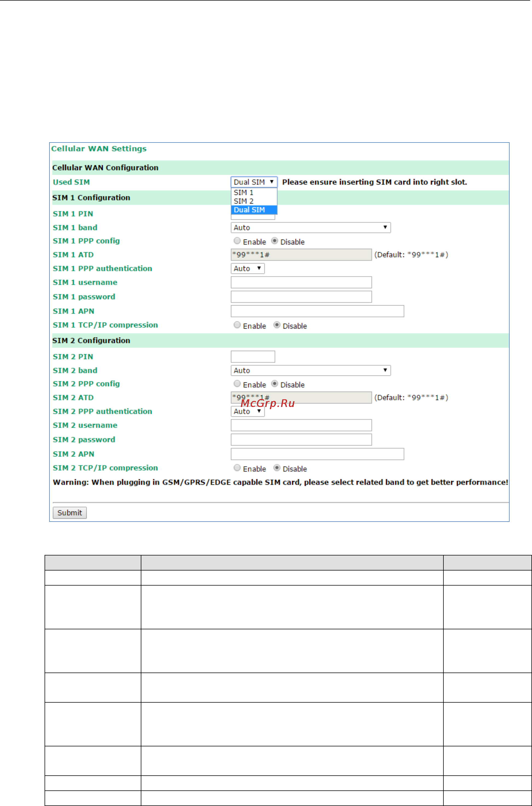This screenshot has width=532, height=806.
Task: Disable SIM 2 PPP config
Action: (274, 383)
